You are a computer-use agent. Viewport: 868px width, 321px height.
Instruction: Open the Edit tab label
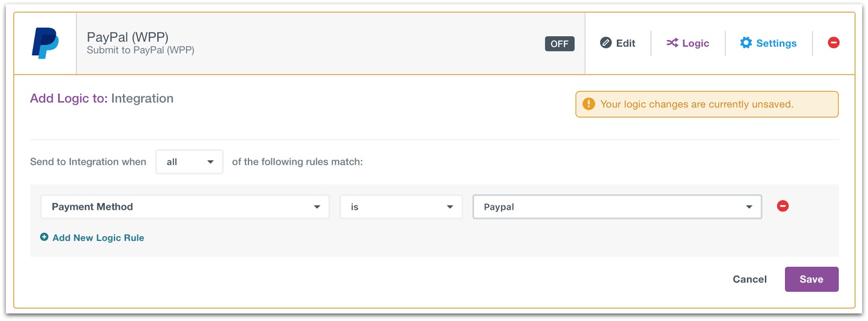point(626,43)
